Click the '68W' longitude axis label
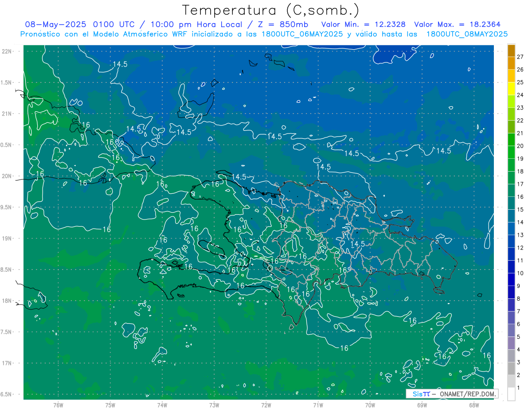The height and width of the screenshot is (411, 532). (474, 404)
